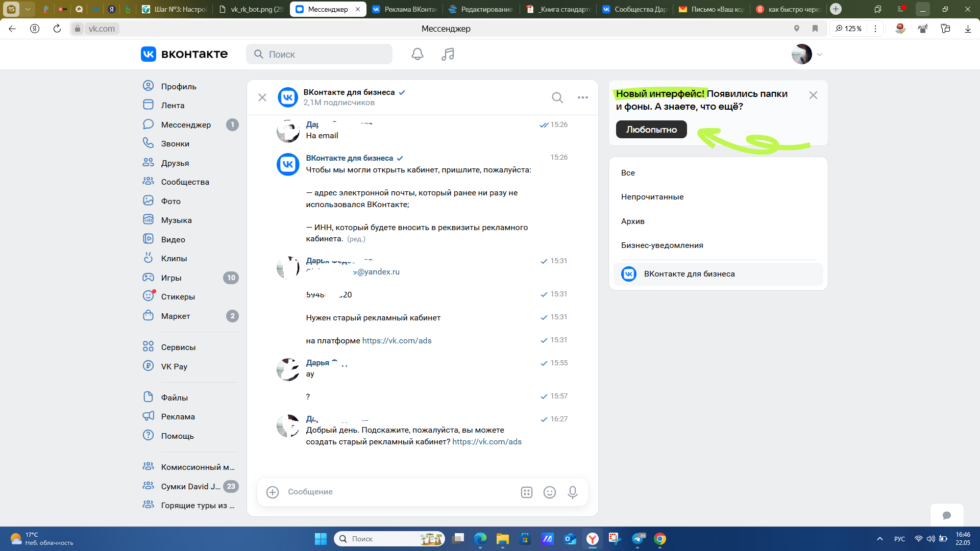Open the chat three-dots options menu

click(x=583, y=97)
